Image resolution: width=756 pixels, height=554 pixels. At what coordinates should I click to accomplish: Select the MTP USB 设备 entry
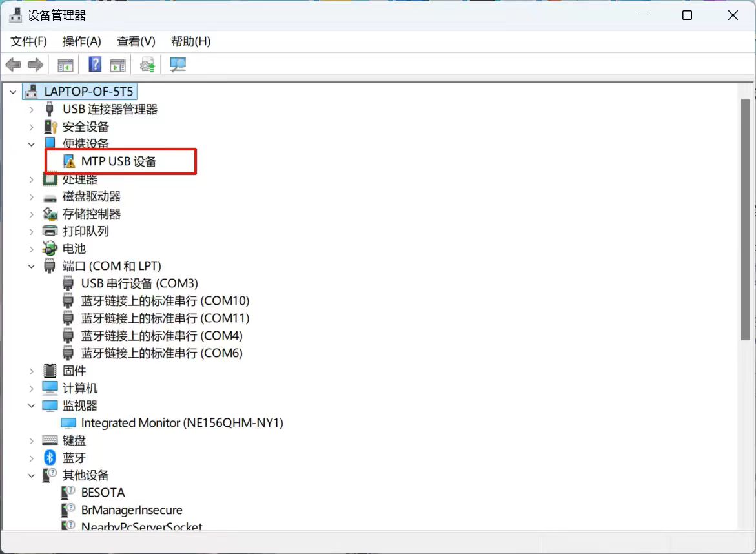click(x=119, y=161)
